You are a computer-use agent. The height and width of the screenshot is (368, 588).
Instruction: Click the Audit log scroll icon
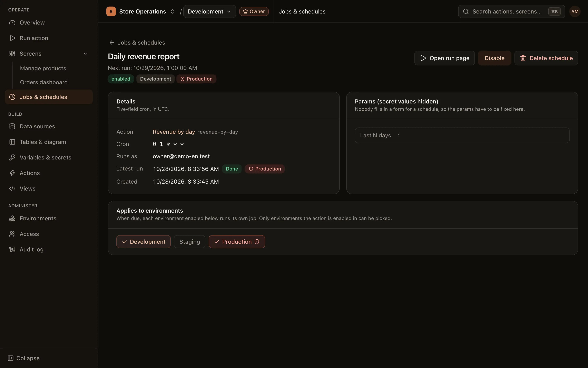pos(12,249)
